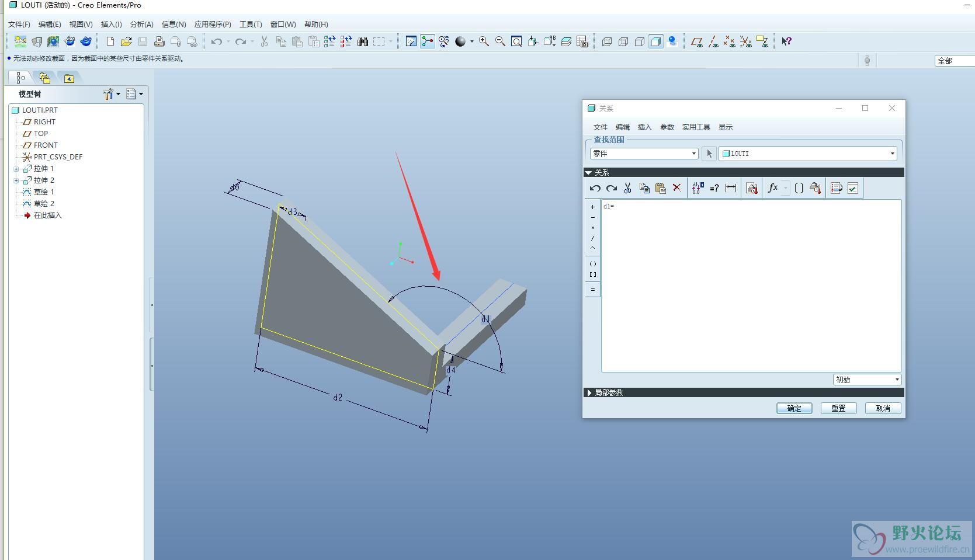The height and width of the screenshot is (560, 975).
Task: Insert the equals operator in Relations
Action: [592, 290]
